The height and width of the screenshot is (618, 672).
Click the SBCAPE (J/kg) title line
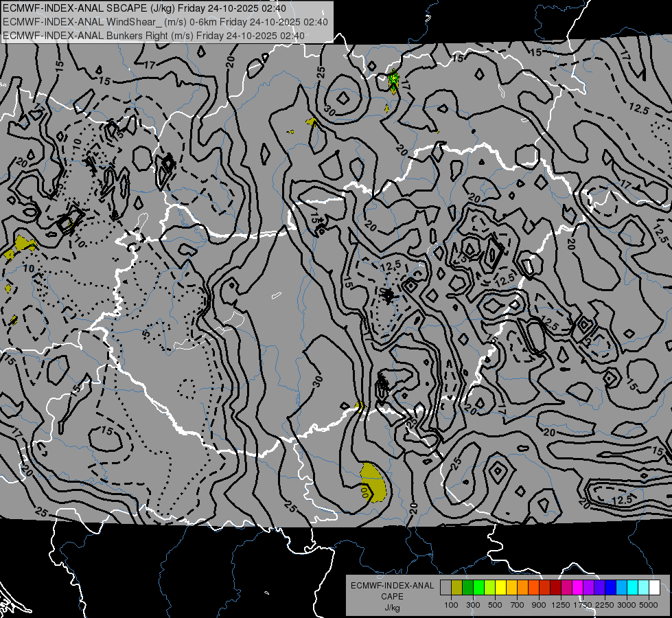pyautogui.click(x=144, y=8)
